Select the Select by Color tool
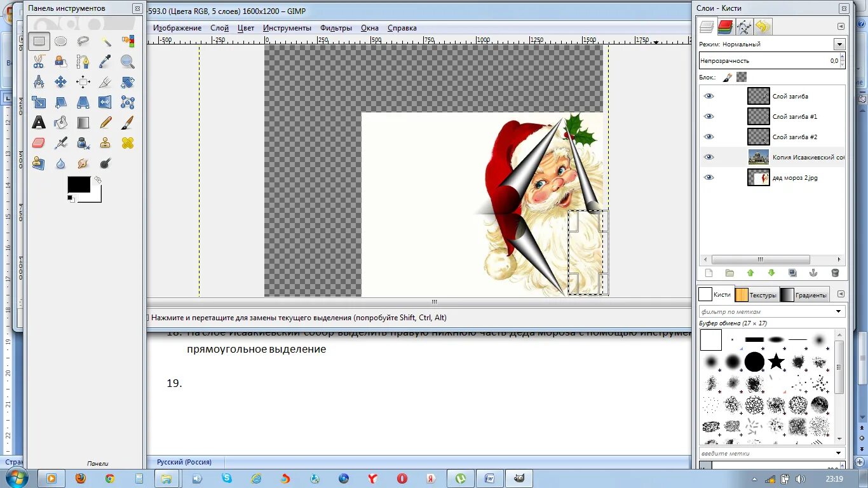 128,41
